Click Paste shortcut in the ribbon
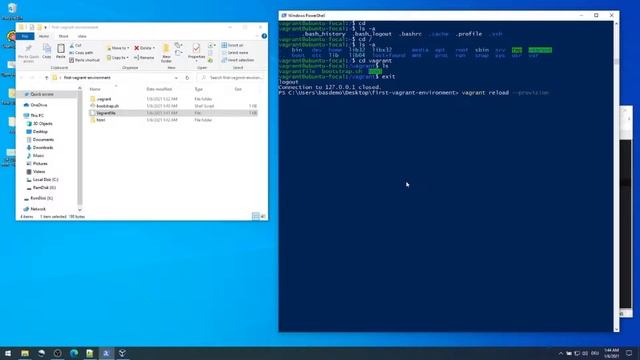 [x=84, y=60]
